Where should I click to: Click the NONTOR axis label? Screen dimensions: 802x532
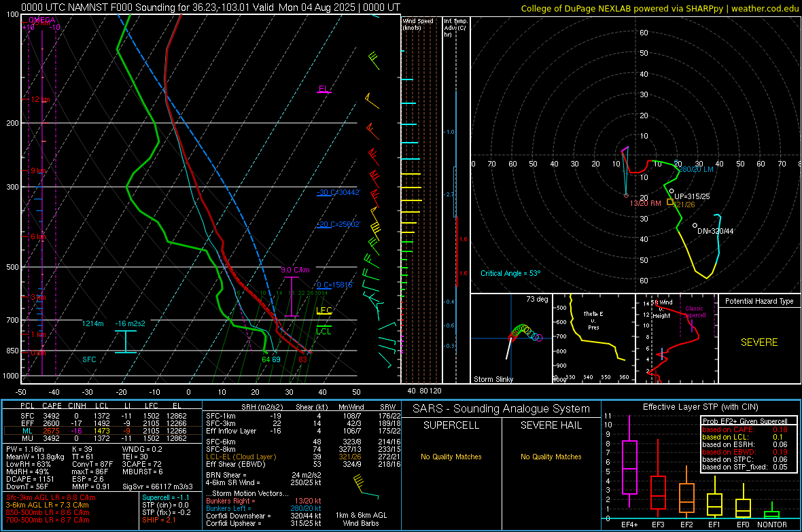click(772, 525)
